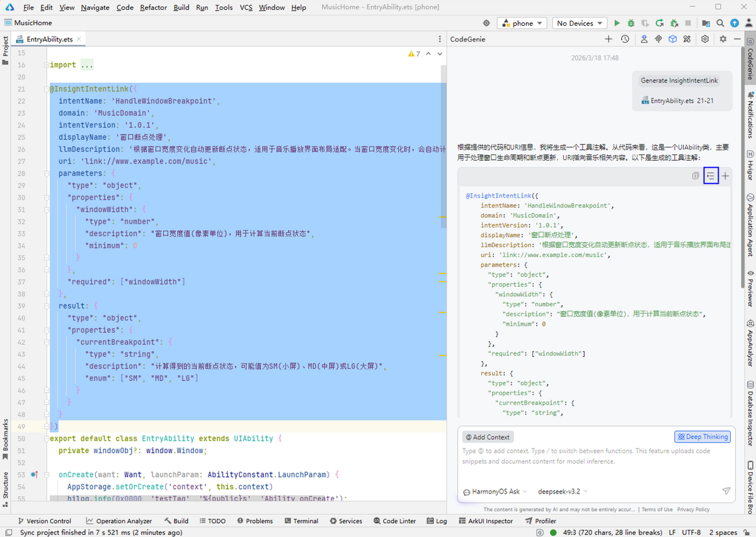Start a new CodeGenie chat with plus icon
Image resolution: width=756 pixels, height=537 pixels.
[x=609, y=39]
